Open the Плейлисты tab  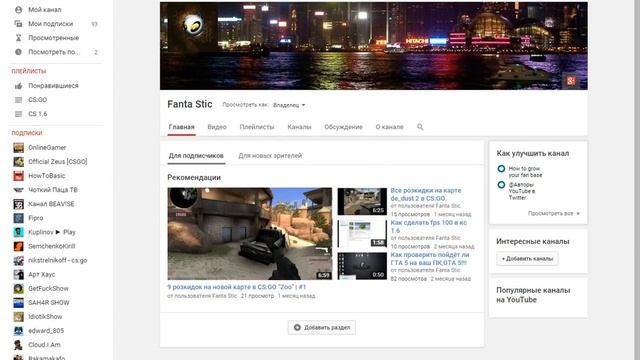tap(257, 127)
